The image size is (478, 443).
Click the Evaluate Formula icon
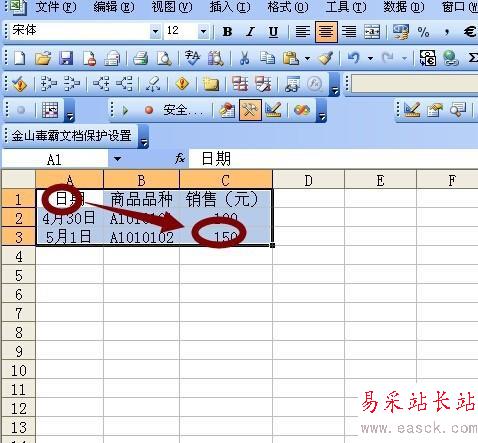coord(315,84)
